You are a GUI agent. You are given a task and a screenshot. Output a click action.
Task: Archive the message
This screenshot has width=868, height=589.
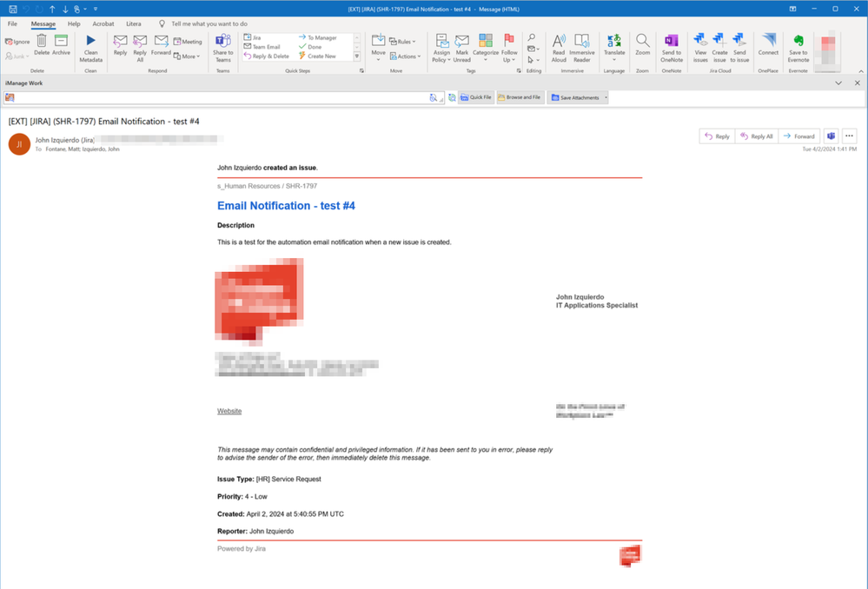coord(61,45)
